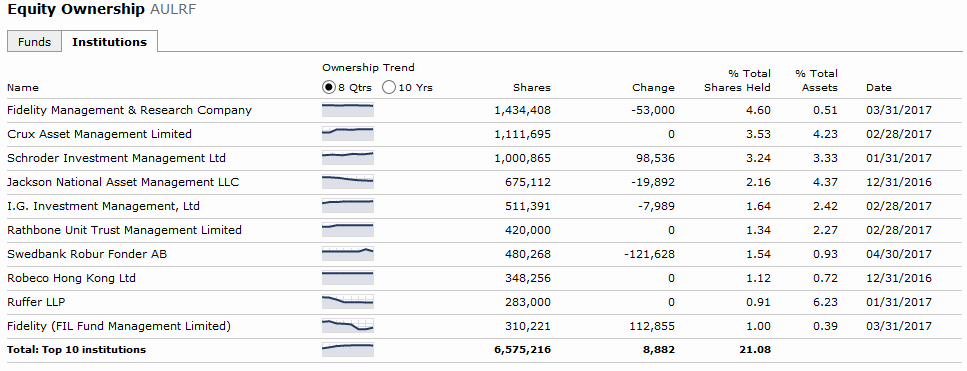Open Jackson National Asset Management trend sparkline

pos(348,182)
